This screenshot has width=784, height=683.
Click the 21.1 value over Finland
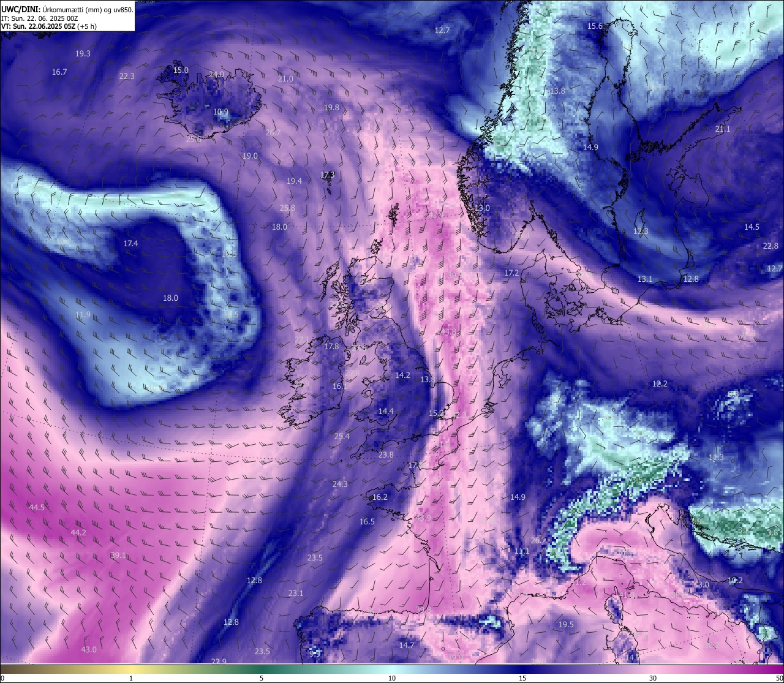tap(723, 129)
